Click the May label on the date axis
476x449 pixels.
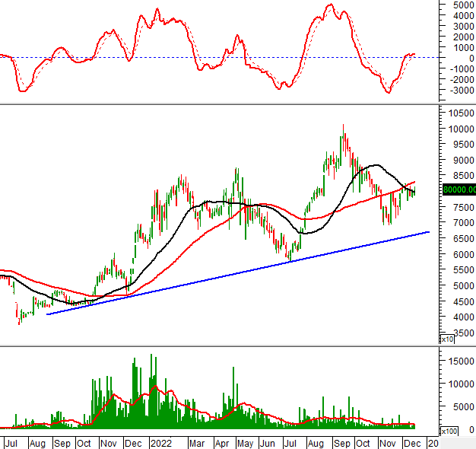point(245,442)
